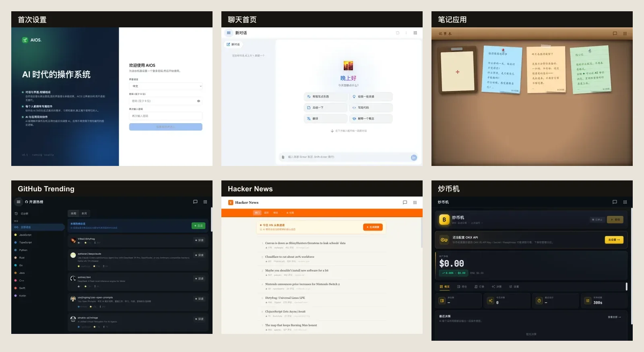Switch to 本月 tab in GitHub Trending

[84, 213]
